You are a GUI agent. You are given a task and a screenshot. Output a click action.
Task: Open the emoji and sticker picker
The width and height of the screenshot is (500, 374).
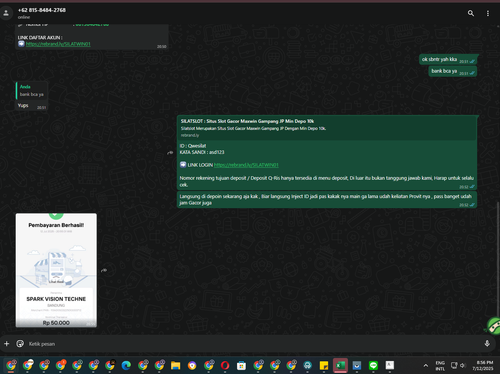20,343
